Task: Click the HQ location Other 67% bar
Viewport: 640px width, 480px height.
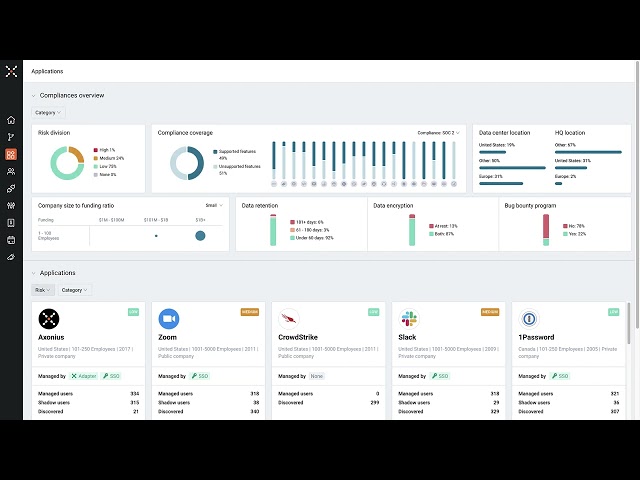Action: 588,152
